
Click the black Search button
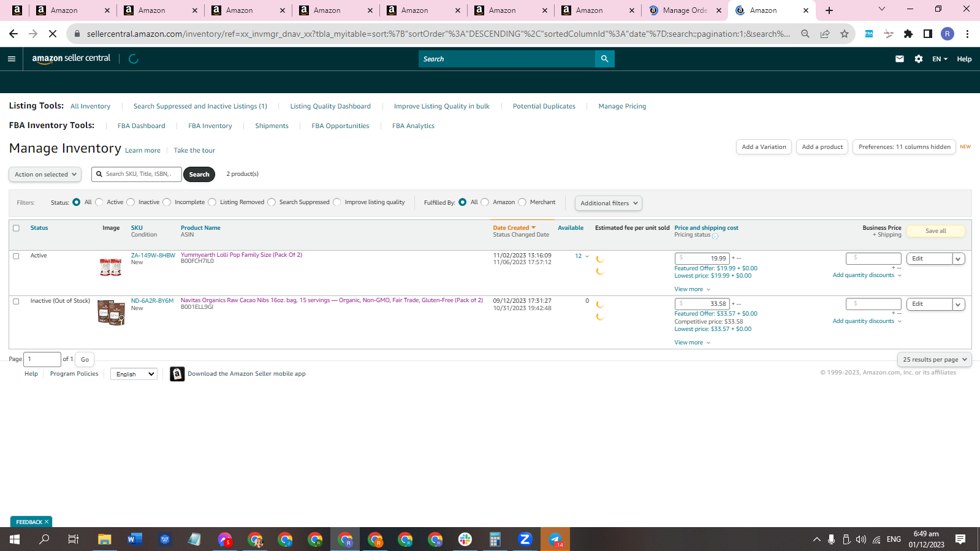click(x=199, y=175)
